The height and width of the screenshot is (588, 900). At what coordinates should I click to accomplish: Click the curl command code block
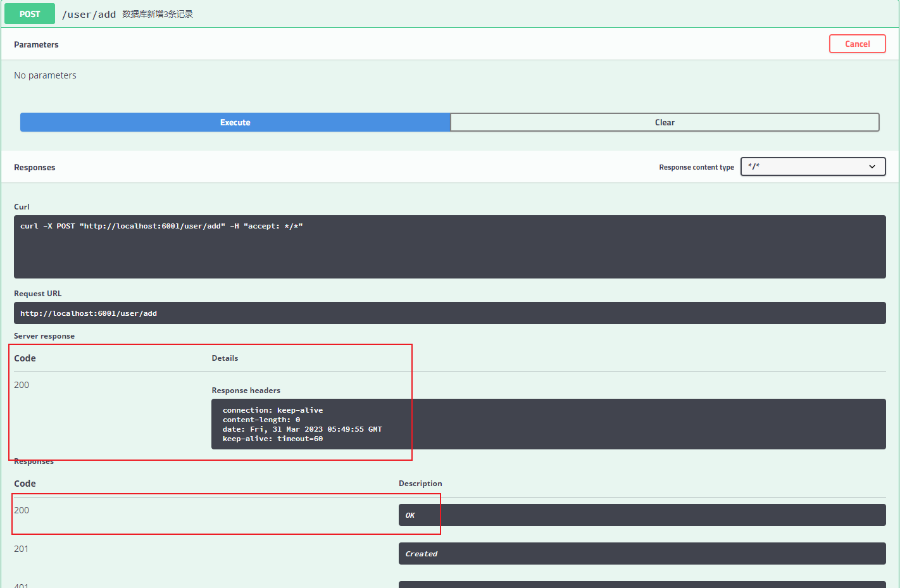(x=449, y=247)
